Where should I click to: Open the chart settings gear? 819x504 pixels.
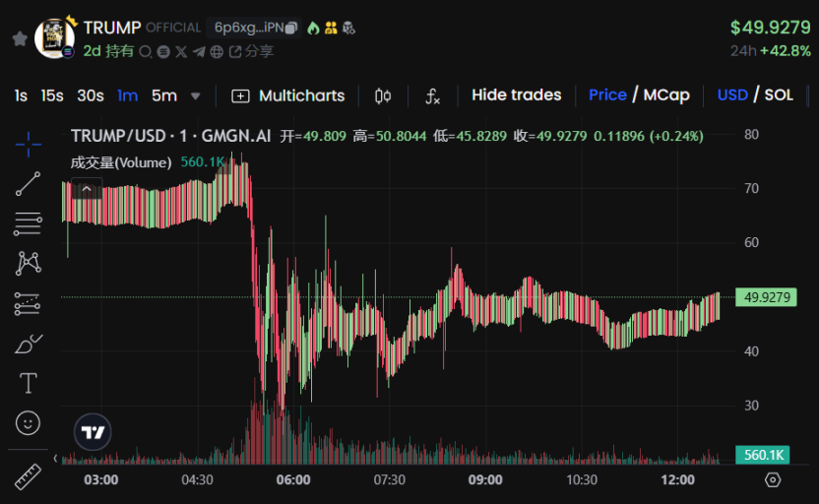coord(773,480)
